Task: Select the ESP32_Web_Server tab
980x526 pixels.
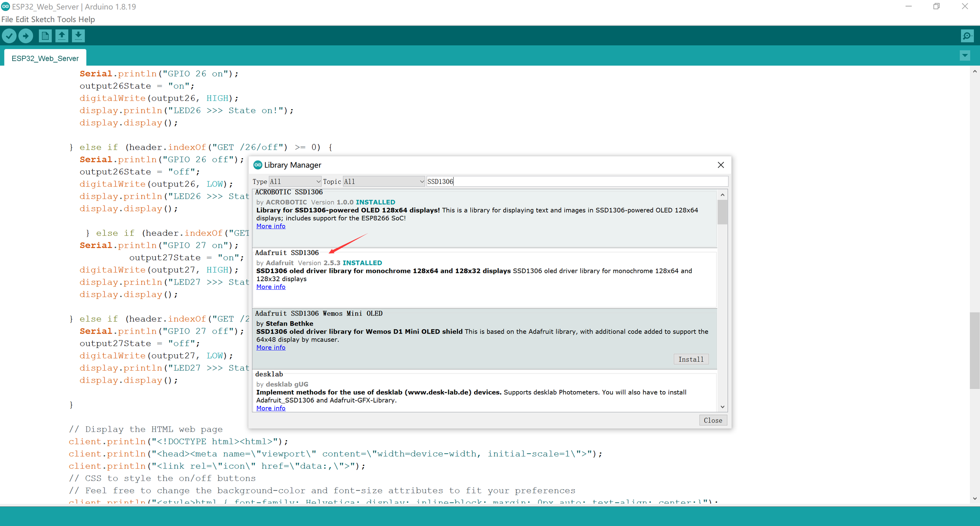Action: 45,58
